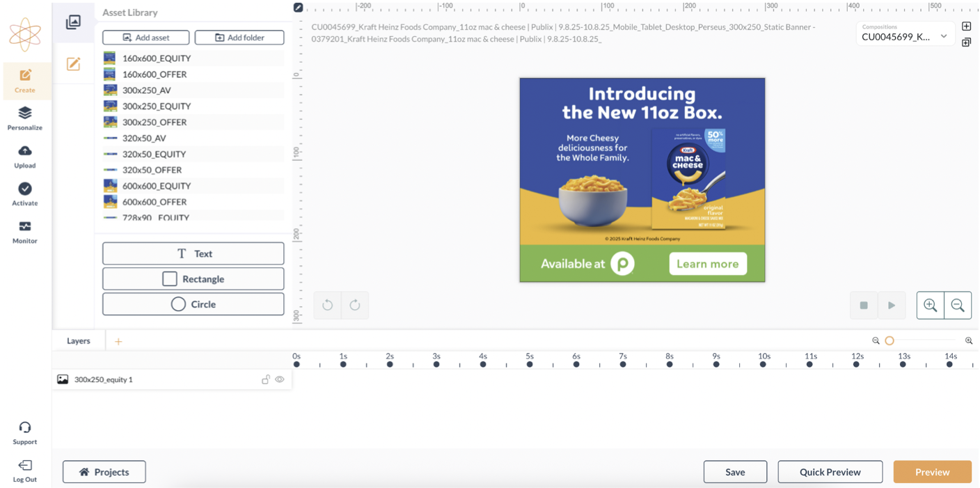Open the Monitor section
The width and height of the screenshot is (980, 488).
tap(25, 232)
